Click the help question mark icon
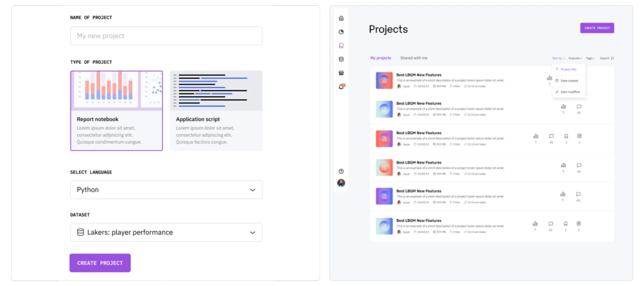 pyautogui.click(x=341, y=171)
